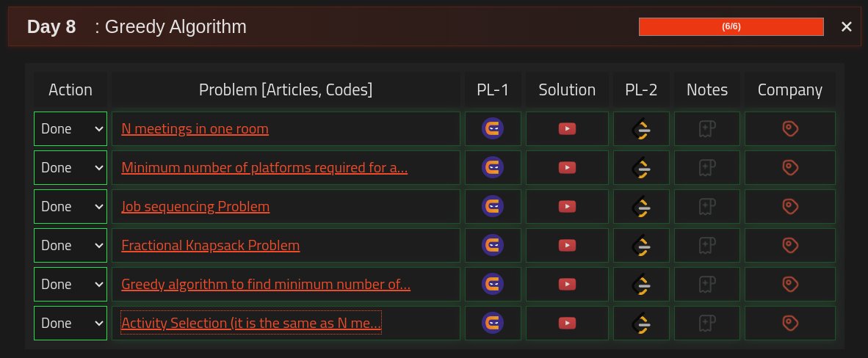Play YouTube solution for Greedy algorithm minimum number row

tap(567, 283)
